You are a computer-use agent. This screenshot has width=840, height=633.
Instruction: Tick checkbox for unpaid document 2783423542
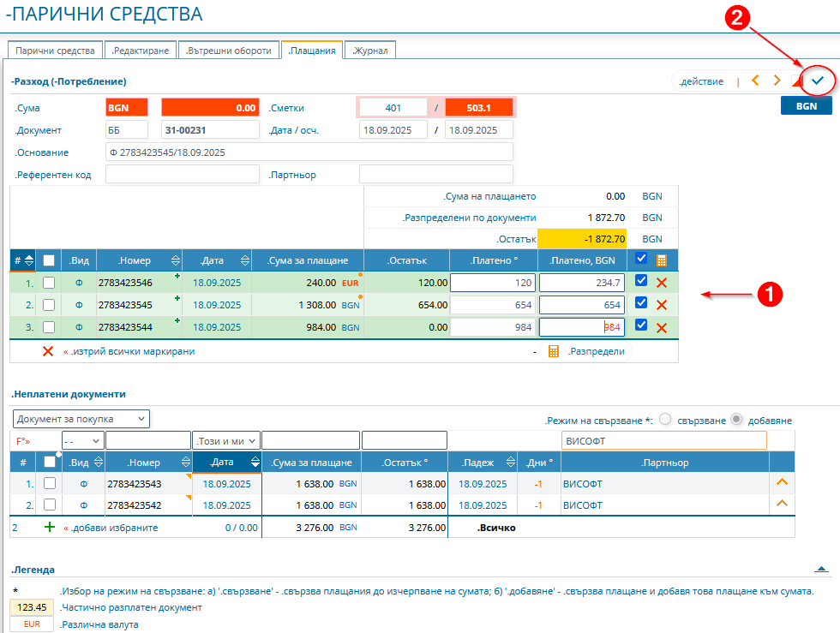[x=50, y=505]
